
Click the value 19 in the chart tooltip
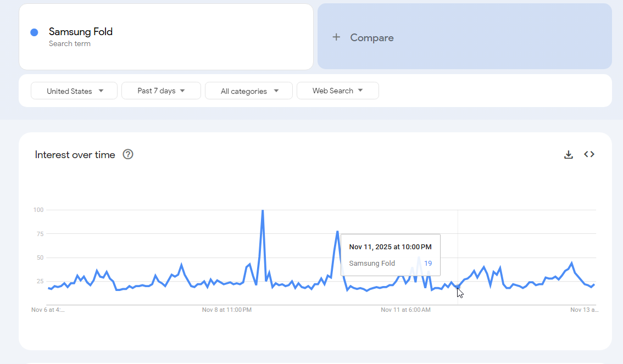(x=428, y=264)
